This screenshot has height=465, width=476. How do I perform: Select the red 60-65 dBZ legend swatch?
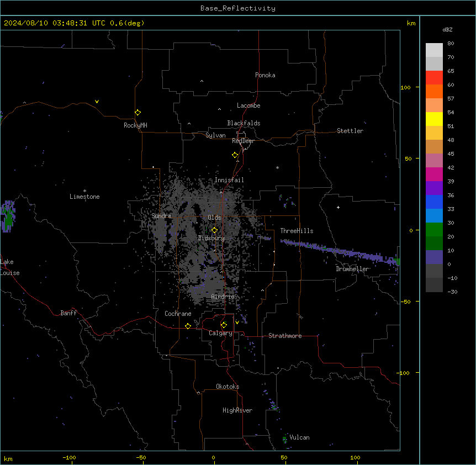pos(434,78)
